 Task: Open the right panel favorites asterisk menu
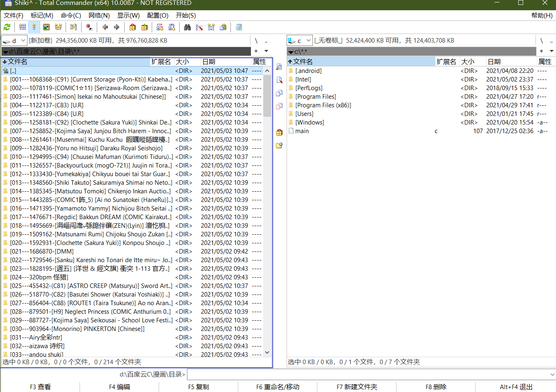tap(542, 51)
